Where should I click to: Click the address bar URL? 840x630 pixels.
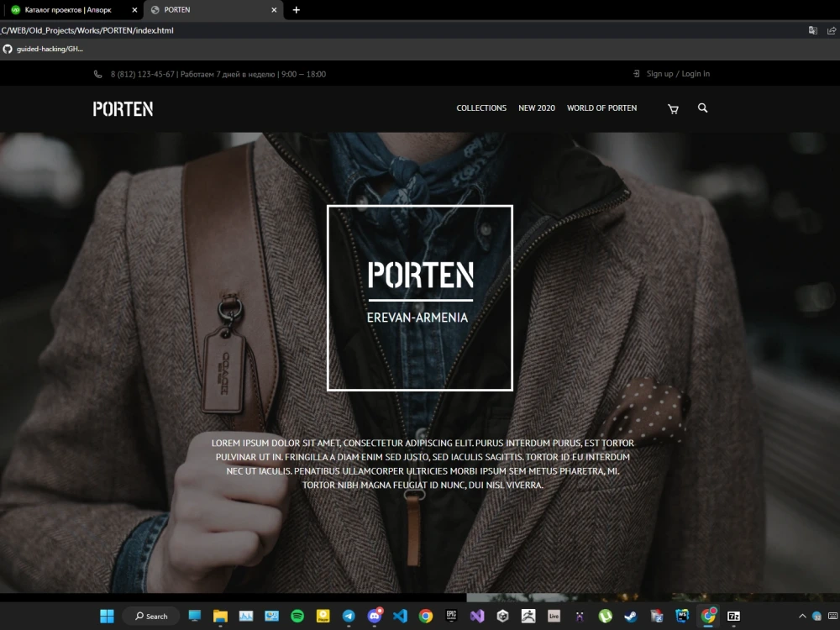click(87, 30)
